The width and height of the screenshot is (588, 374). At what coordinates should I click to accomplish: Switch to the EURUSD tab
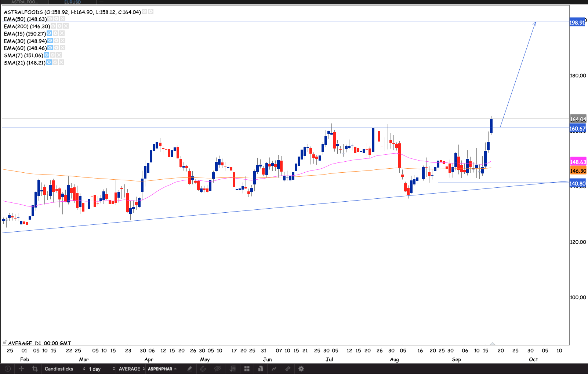72,2
